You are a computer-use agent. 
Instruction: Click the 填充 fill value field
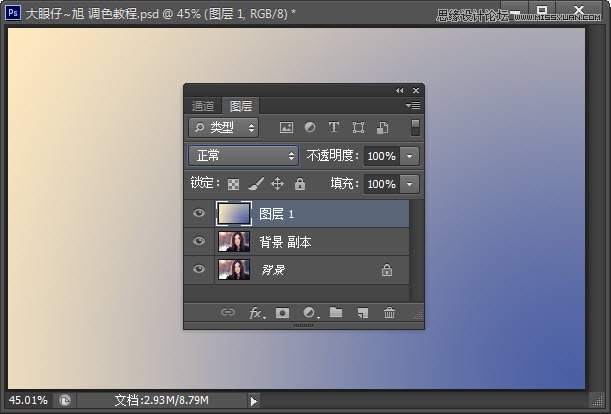380,185
